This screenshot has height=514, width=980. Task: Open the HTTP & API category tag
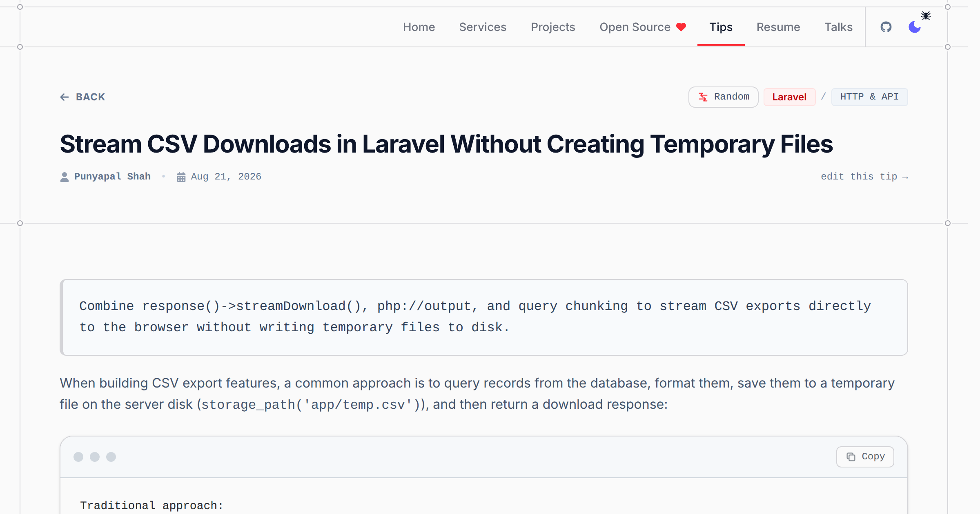point(869,97)
